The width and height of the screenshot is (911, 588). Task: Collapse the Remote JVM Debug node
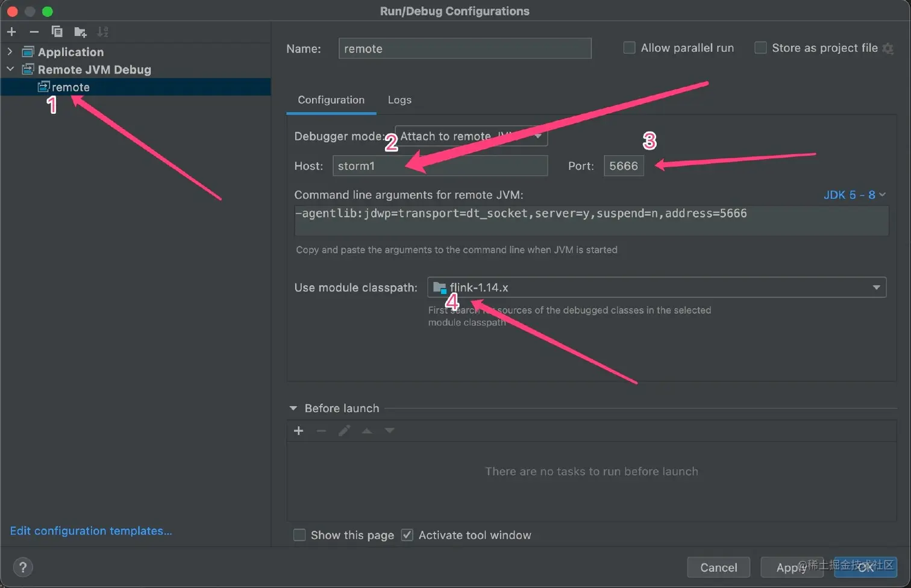pyautogui.click(x=10, y=69)
